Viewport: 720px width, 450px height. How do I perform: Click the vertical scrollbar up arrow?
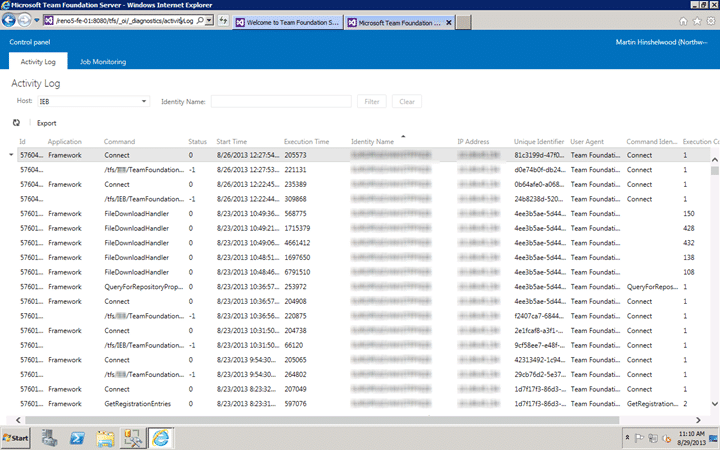[714, 160]
